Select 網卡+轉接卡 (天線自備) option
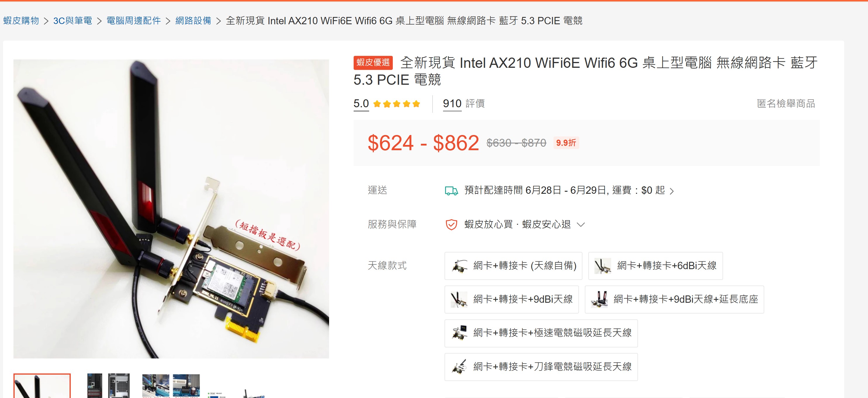This screenshot has height=398, width=868. pyautogui.click(x=513, y=266)
